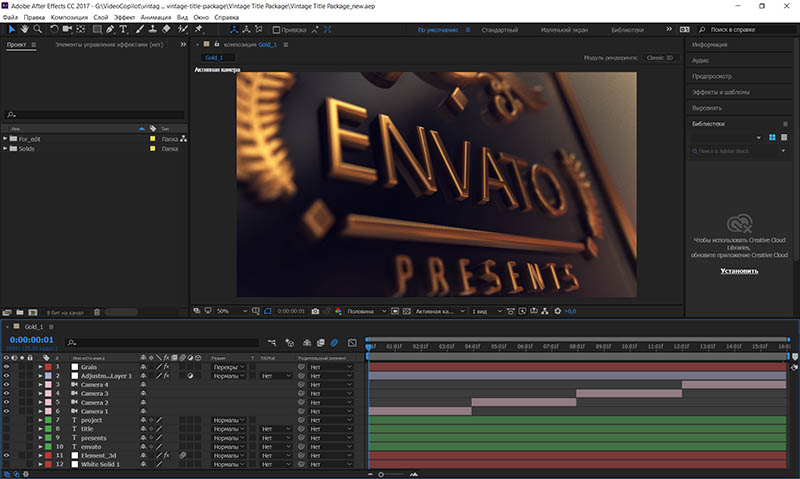The image size is (800, 479).
Task: Select the Gold_1 timeline tab
Action: tap(34, 326)
